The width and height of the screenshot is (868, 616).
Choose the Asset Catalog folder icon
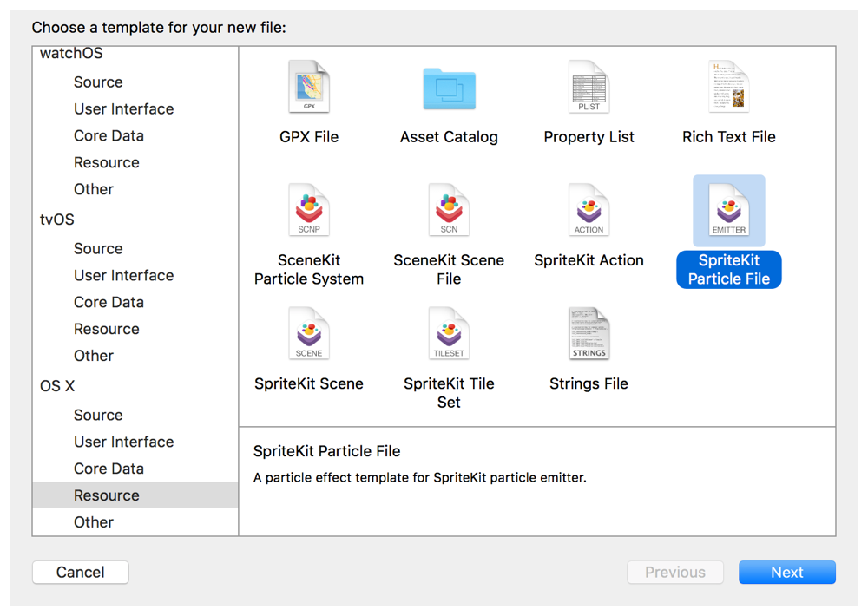click(x=449, y=88)
